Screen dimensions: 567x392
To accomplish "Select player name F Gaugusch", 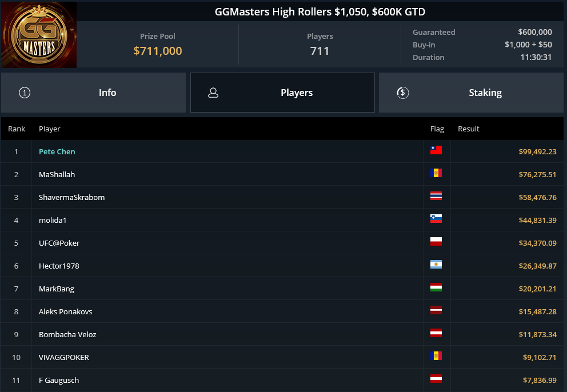I will tap(58, 380).
